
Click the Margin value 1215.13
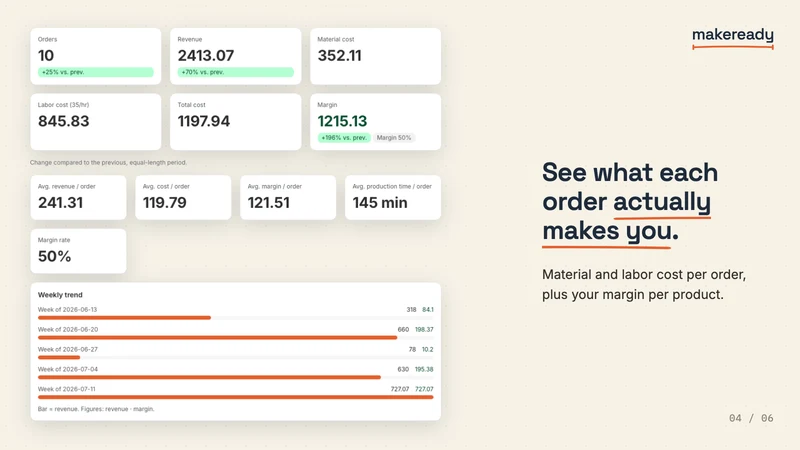point(342,121)
